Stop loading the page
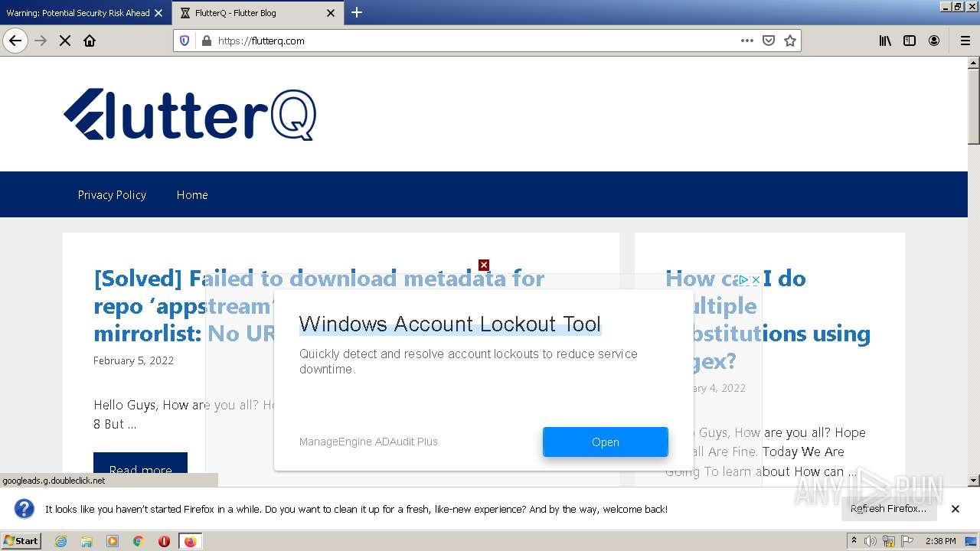This screenshot has width=980, height=551. pyautogui.click(x=65, y=41)
